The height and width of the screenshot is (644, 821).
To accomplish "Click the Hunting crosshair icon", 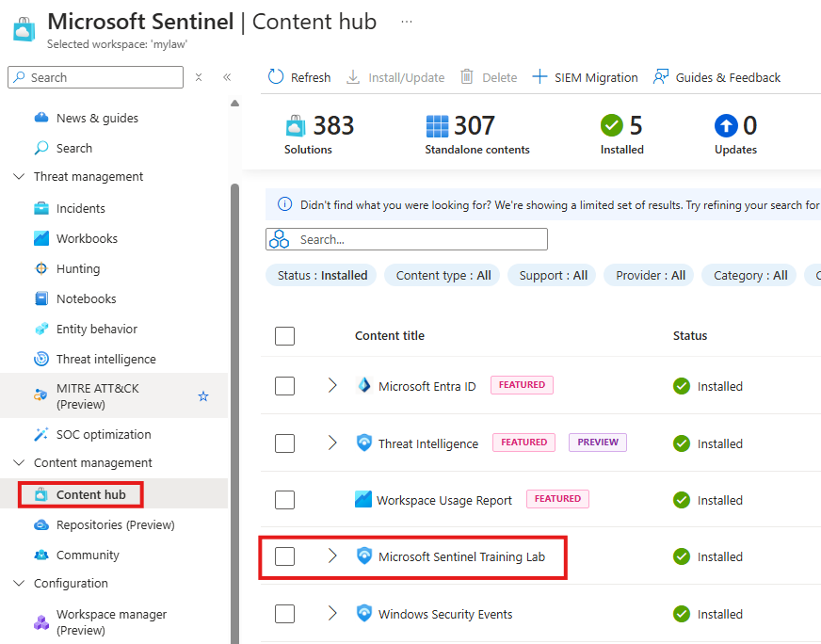I will click(41, 268).
